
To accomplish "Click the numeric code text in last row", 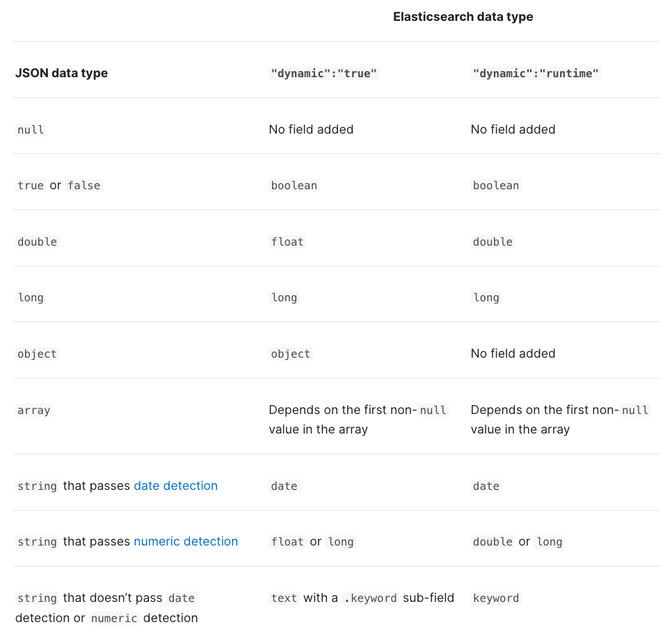I will point(114,618).
